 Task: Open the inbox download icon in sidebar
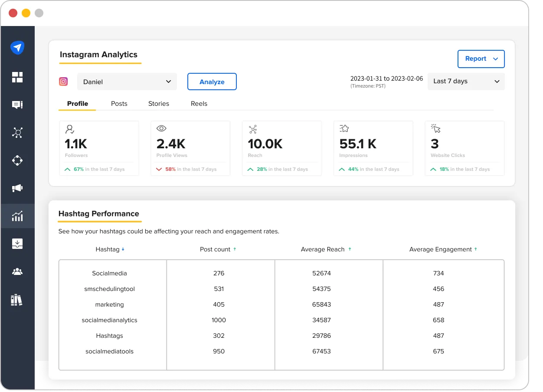tap(17, 244)
